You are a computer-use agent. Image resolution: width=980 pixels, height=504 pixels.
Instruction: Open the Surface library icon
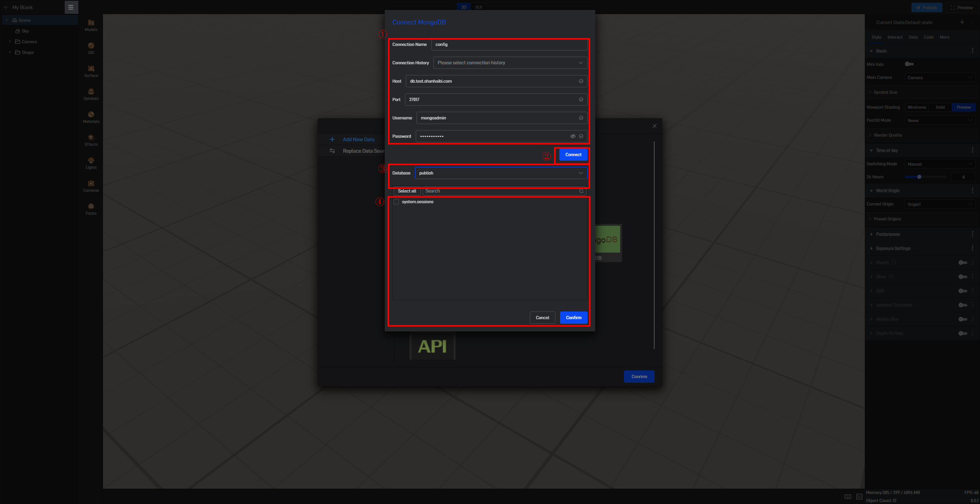tap(91, 71)
